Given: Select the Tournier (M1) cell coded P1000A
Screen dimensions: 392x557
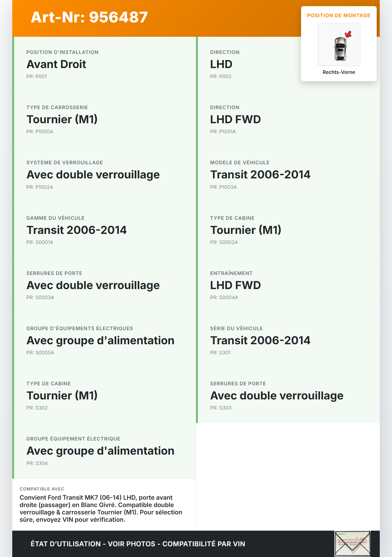Looking at the screenshot, I should pos(62,120).
